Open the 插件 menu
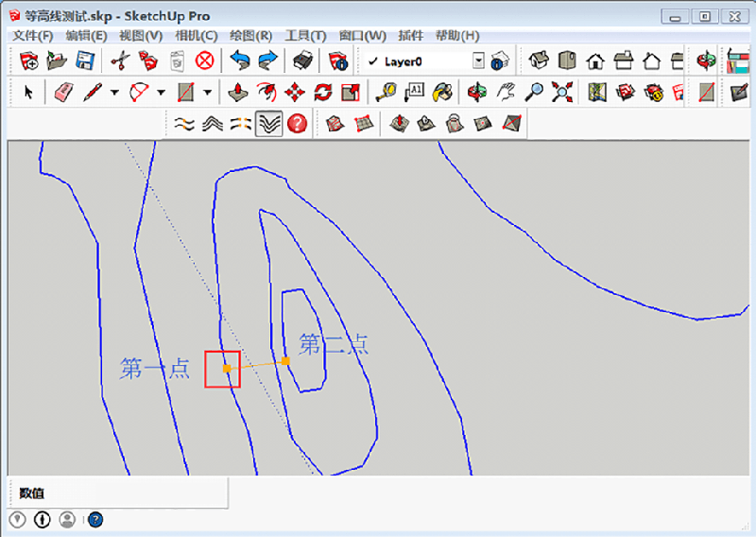The width and height of the screenshot is (756, 537). point(410,36)
